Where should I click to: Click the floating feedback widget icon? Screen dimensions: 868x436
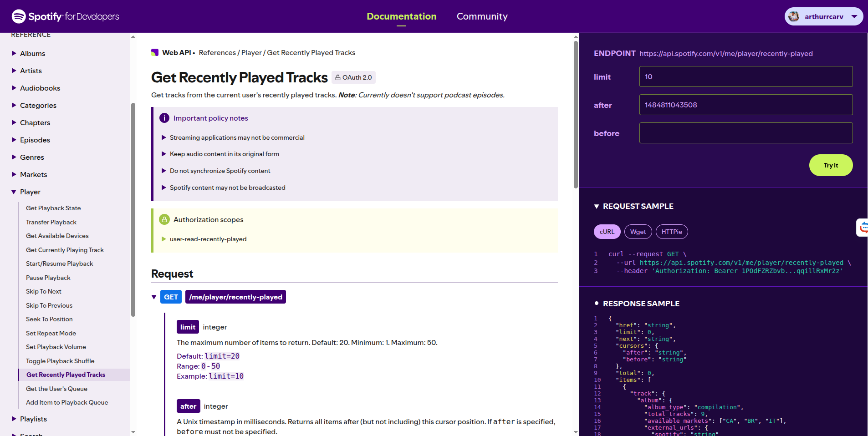pos(863,227)
